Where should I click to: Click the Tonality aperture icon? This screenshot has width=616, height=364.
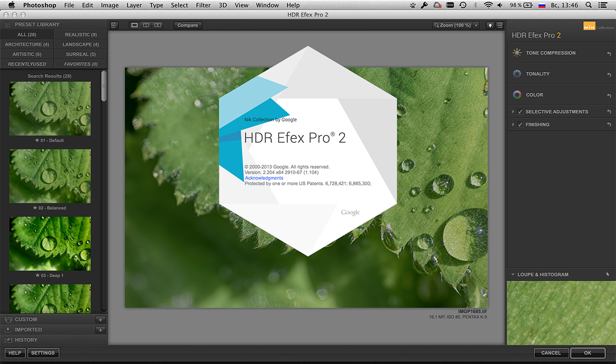coord(517,74)
